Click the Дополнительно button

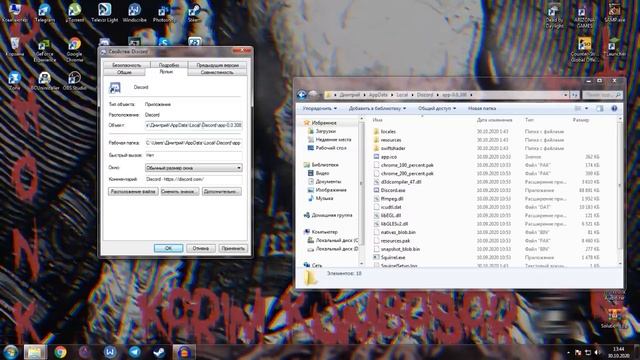click(x=222, y=191)
